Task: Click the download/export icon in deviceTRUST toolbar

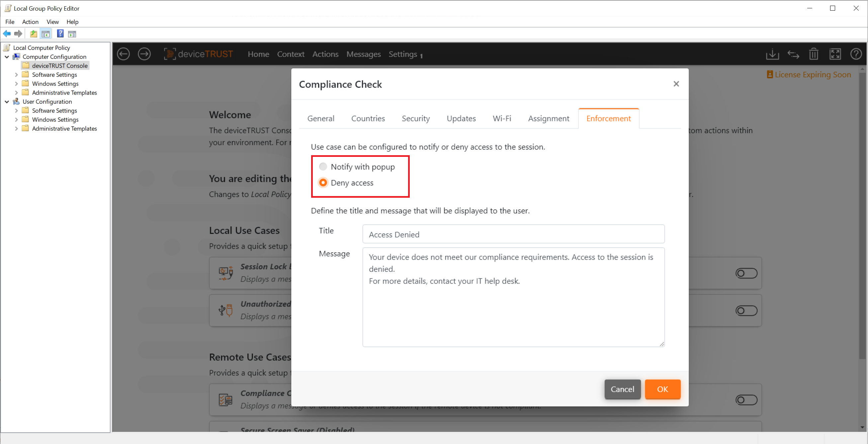Action: point(772,54)
